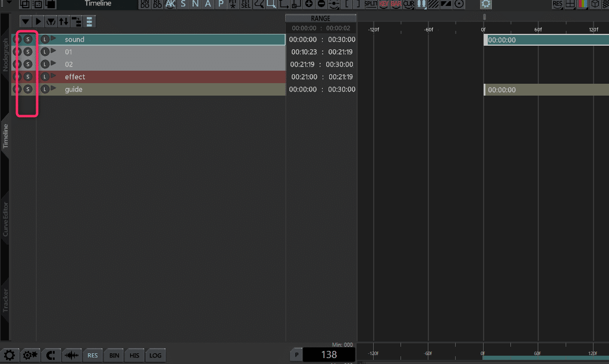This screenshot has height=364, width=609.
Task: Select the guide clip bar in timeline
Action: (546, 90)
